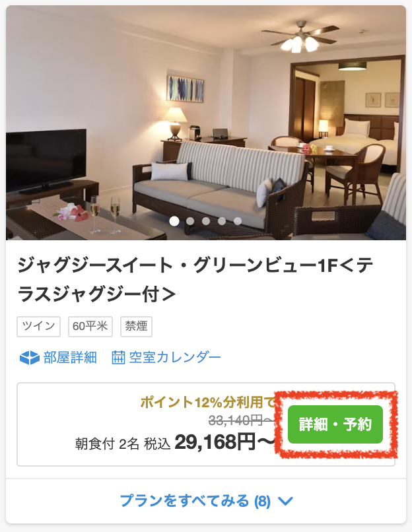Image resolution: width=412 pixels, height=532 pixels.
Task: Click the 29,168円〜 price text
Action: 224,442
